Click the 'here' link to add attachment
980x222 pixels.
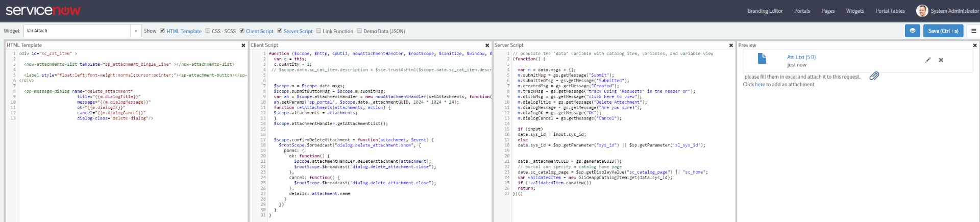coord(760,85)
